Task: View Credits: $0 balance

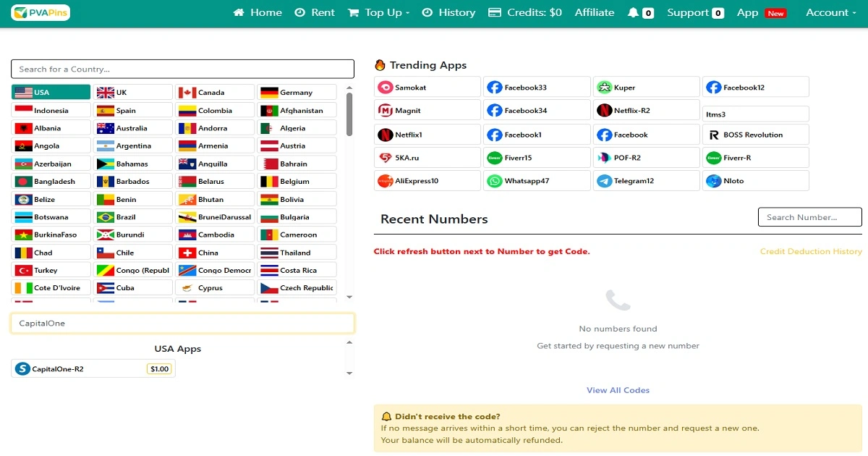Action: point(525,12)
